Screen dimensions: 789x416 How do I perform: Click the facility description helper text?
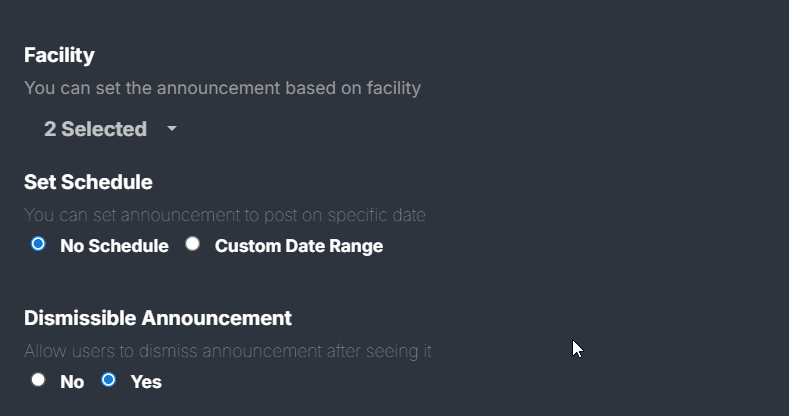click(x=222, y=88)
